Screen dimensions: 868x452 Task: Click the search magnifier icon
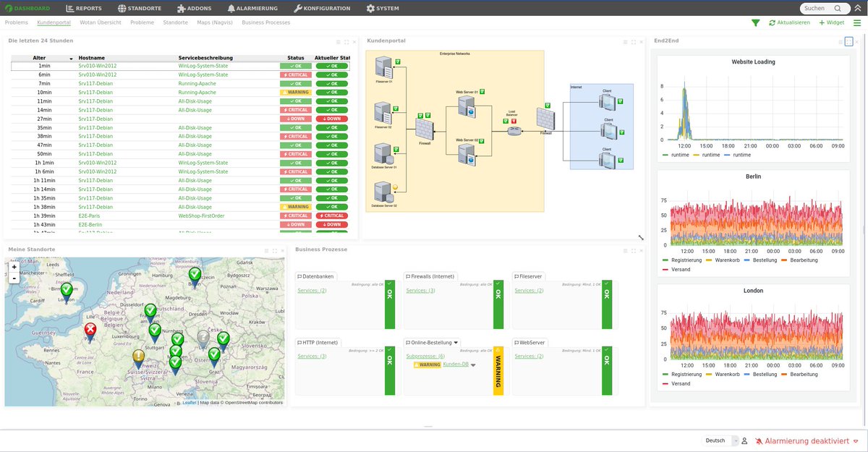pyautogui.click(x=837, y=9)
